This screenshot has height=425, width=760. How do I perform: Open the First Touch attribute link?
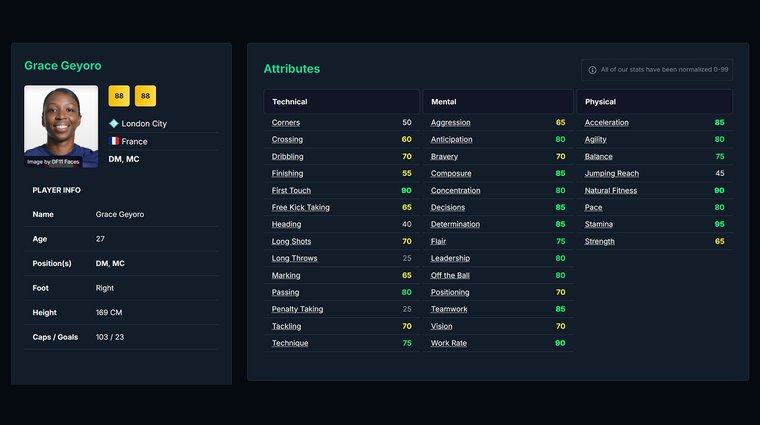coord(291,191)
